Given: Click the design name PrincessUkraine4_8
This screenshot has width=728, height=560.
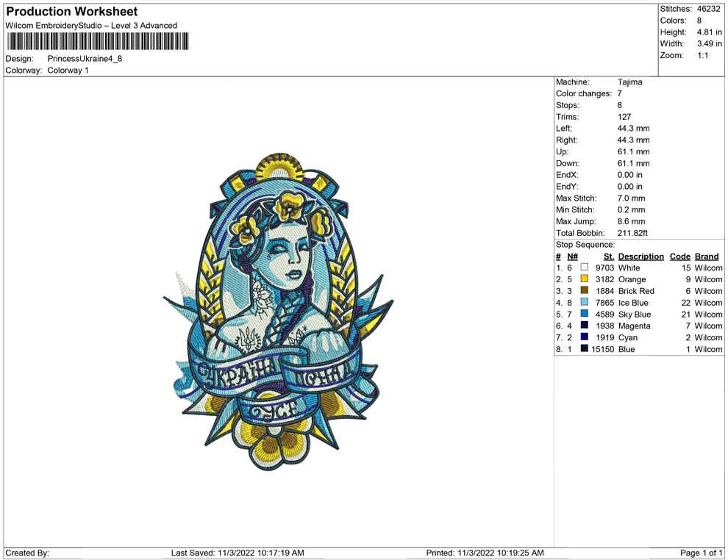Looking at the screenshot, I should 85,59.
